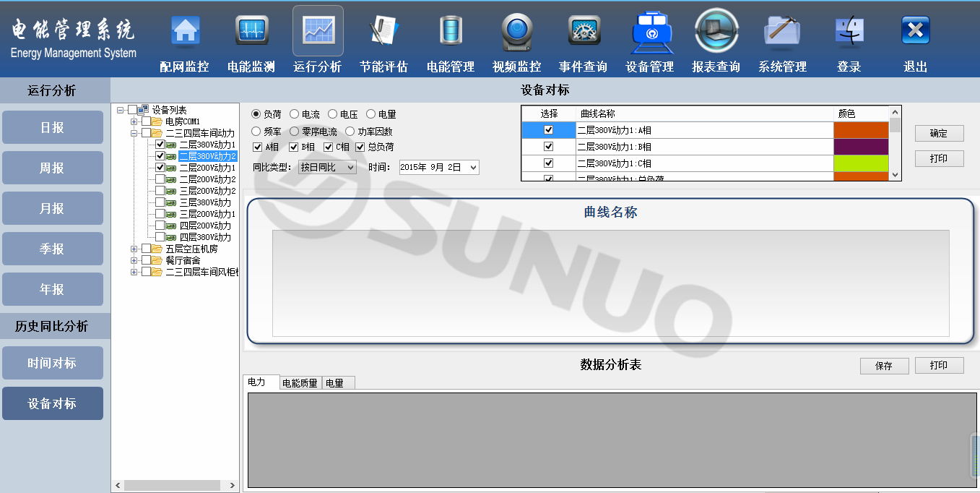Open the 事件查询 gear icon
This screenshot has width=980, height=493.
(x=584, y=31)
